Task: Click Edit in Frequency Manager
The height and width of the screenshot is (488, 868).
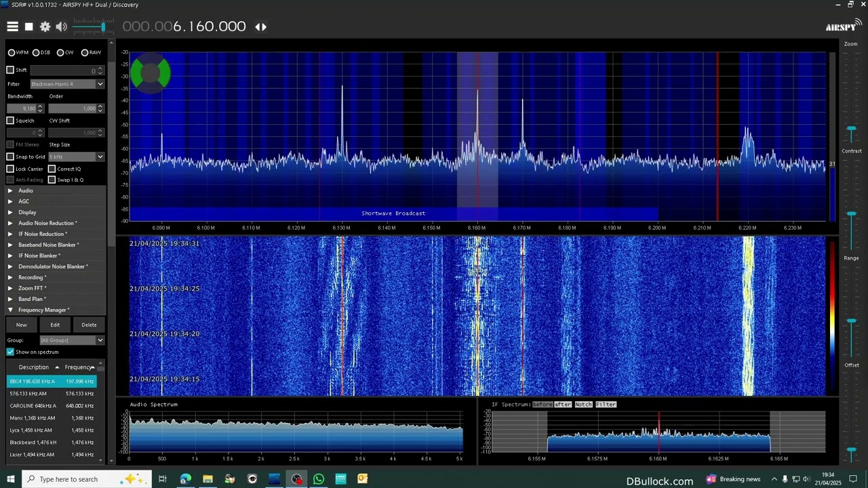Action: [x=55, y=325]
